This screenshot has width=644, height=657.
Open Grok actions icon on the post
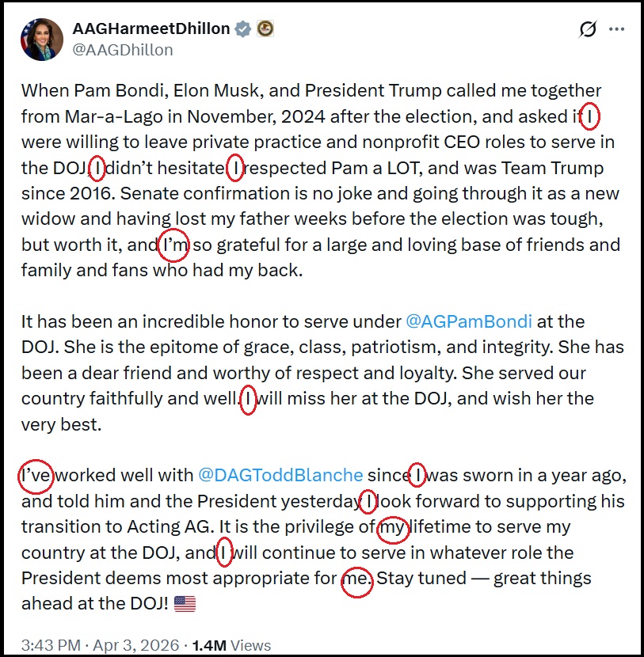[588, 29]
